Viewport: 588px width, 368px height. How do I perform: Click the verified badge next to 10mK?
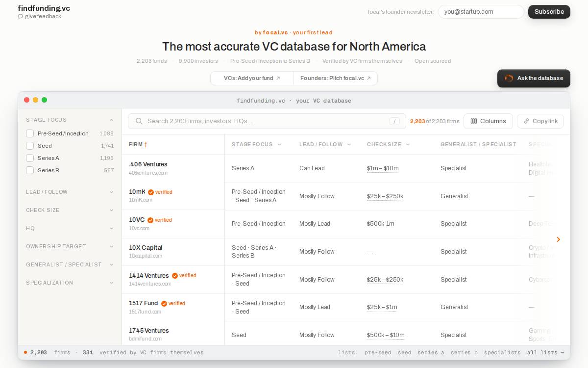point(160,192)
